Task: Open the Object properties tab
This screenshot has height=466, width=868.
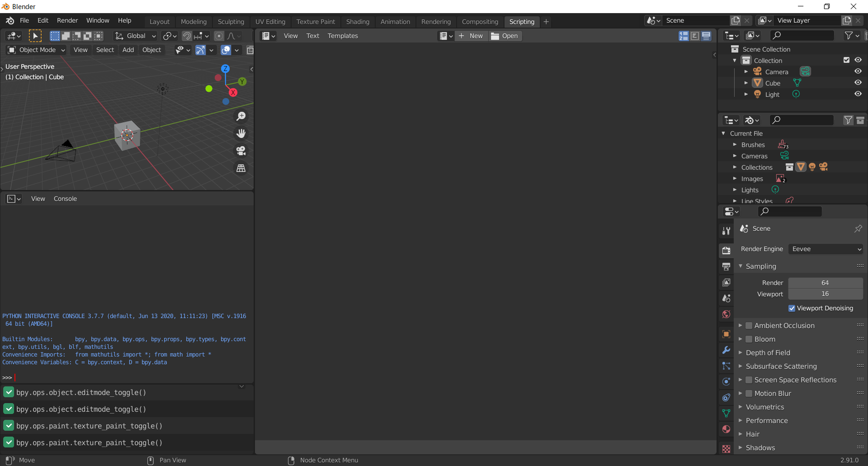Action: pos(726,334)
